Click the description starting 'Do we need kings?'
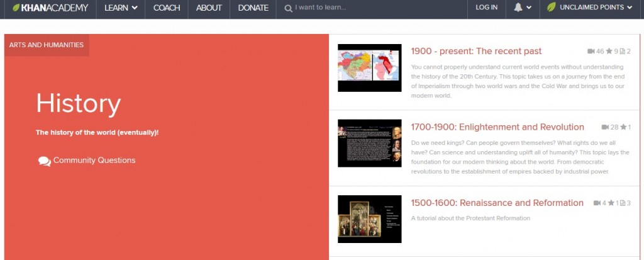The height and width of the screenshot is (260, 644). 520,157
